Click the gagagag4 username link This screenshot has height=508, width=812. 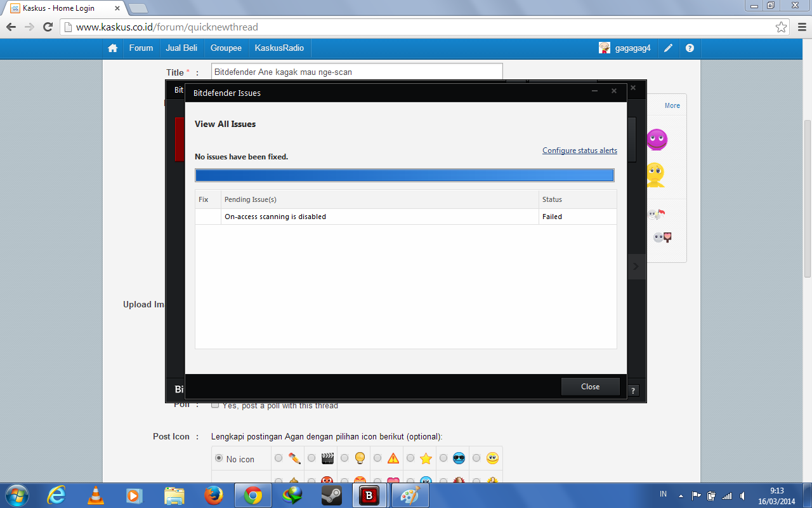click(632, 48)
